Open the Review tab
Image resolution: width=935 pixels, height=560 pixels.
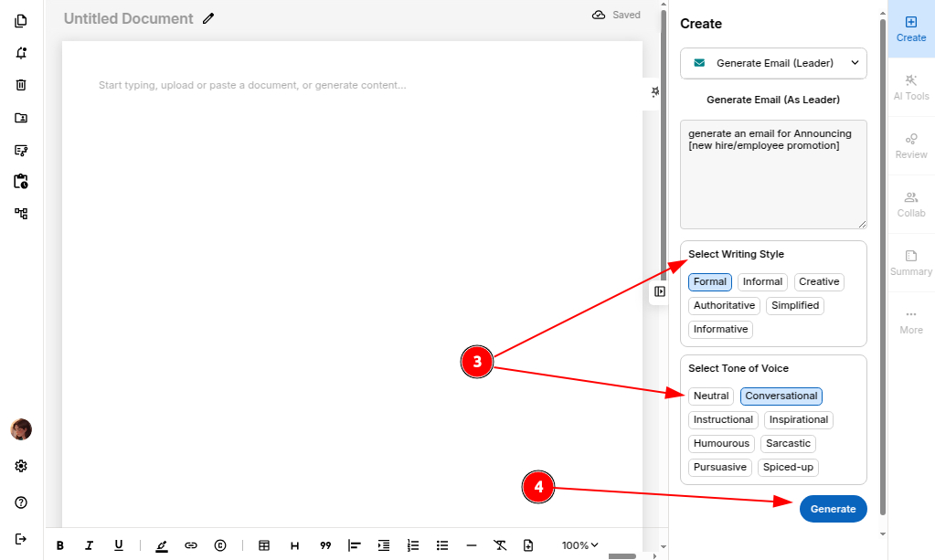tap(910, 145)
